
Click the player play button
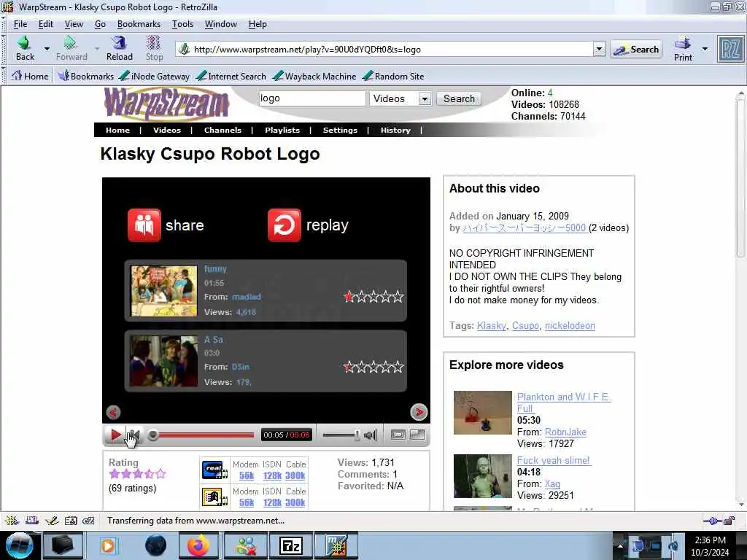point(115,435)
